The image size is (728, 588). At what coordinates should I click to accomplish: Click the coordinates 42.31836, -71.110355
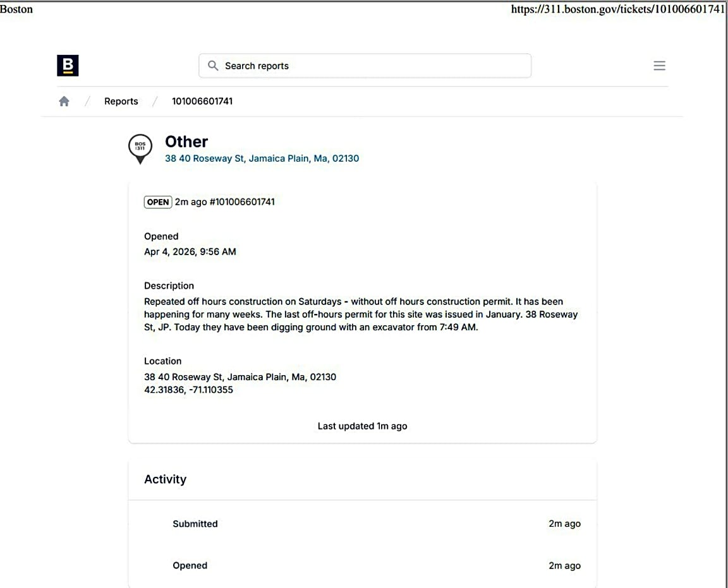click(188, 390)
